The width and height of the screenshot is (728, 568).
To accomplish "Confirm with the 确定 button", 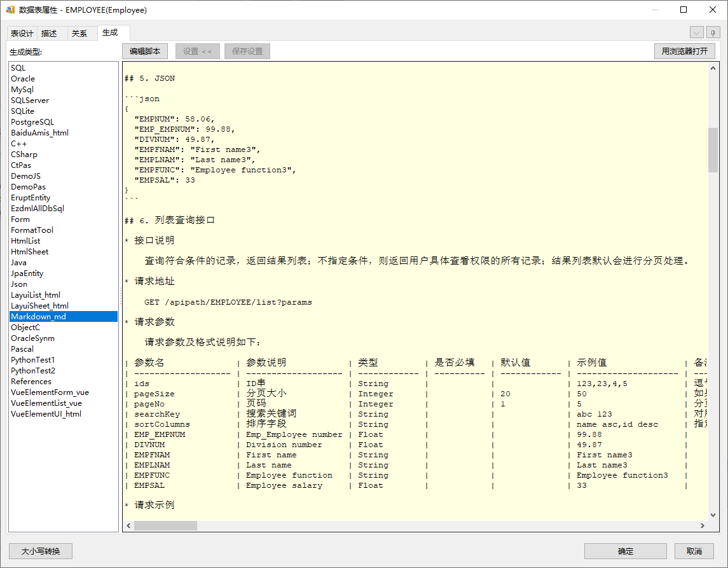I will coord(625,551).
